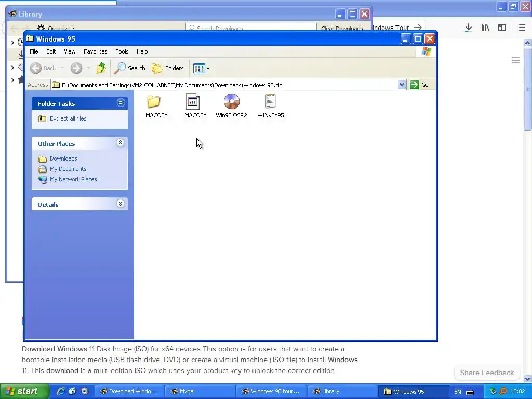Click Windows 95 taskbar button
Screen dimensions: 532x399
point(413,391)
